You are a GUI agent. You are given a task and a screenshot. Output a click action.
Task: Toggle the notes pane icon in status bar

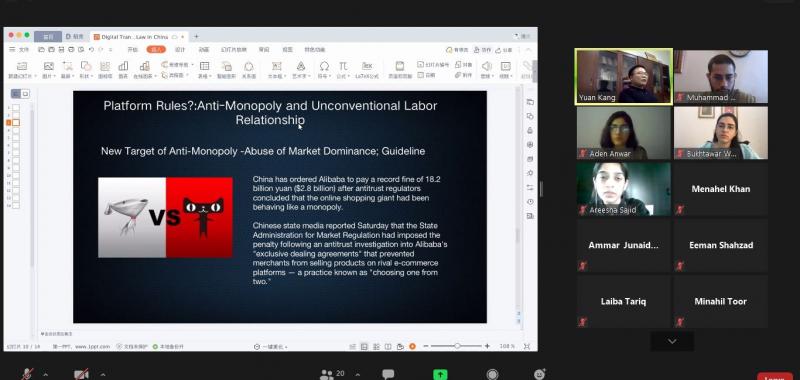[x=352, y=346]
